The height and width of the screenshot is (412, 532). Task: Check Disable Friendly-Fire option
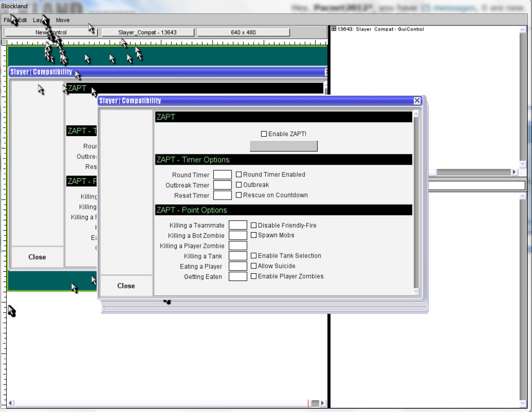click(x=254, y=225)
